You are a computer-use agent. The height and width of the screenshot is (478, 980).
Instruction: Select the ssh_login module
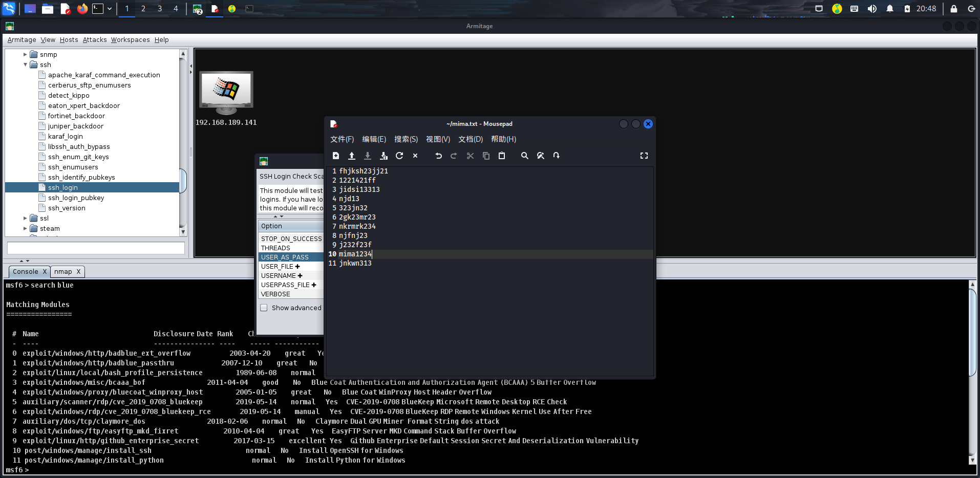(63, 188)
